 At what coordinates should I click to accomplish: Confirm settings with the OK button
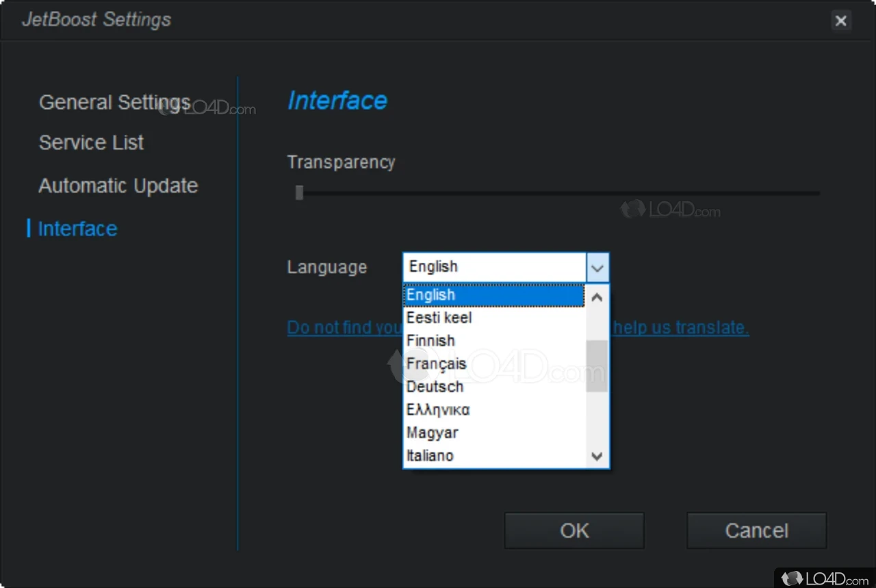point(574,531)
